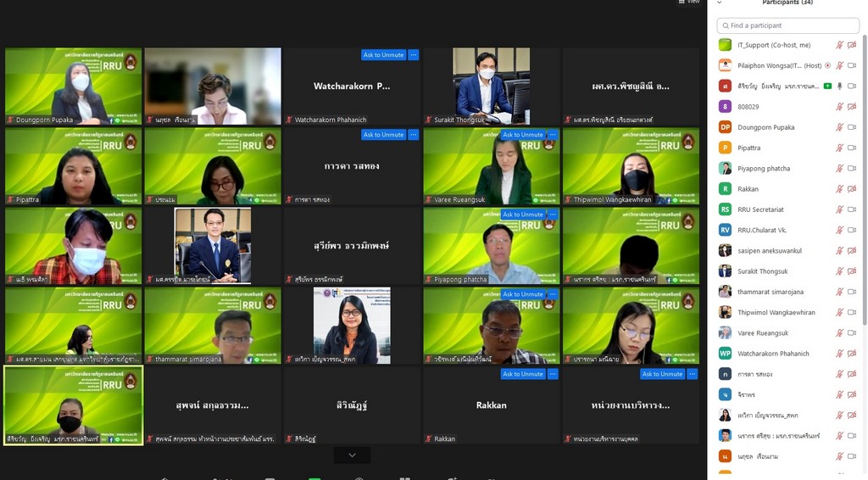Ask to Unmute on หน่วยงานบริหารง... tile
This screenshot has width=868, height=480.
coord(662,374)
